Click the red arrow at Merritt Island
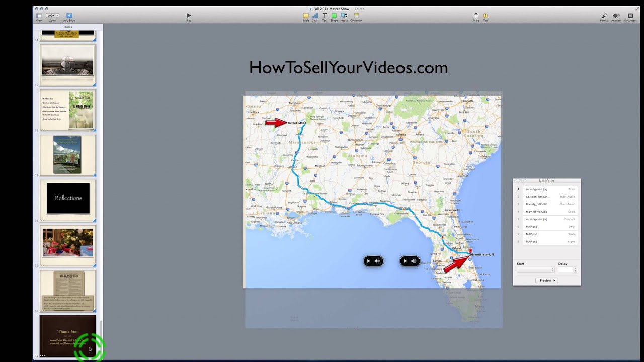Viewport: 644px width, 362px height. [x=456, y=263]
